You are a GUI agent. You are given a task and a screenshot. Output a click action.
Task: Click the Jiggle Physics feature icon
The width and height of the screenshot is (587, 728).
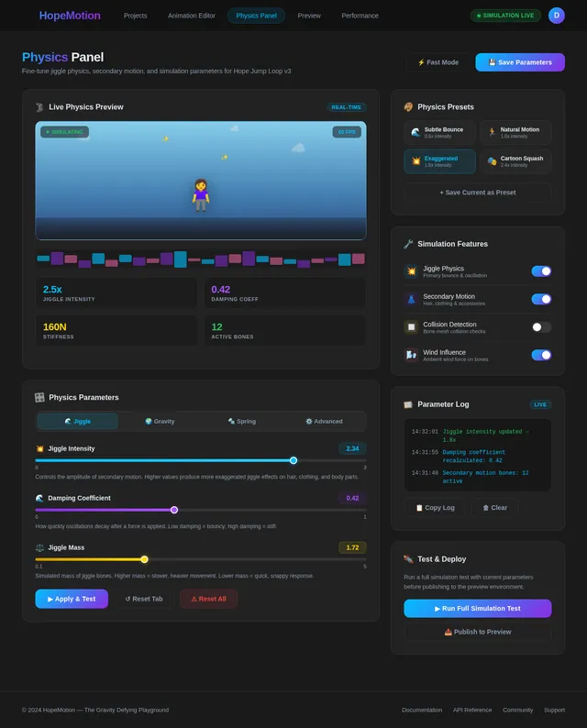click(411, 271)
